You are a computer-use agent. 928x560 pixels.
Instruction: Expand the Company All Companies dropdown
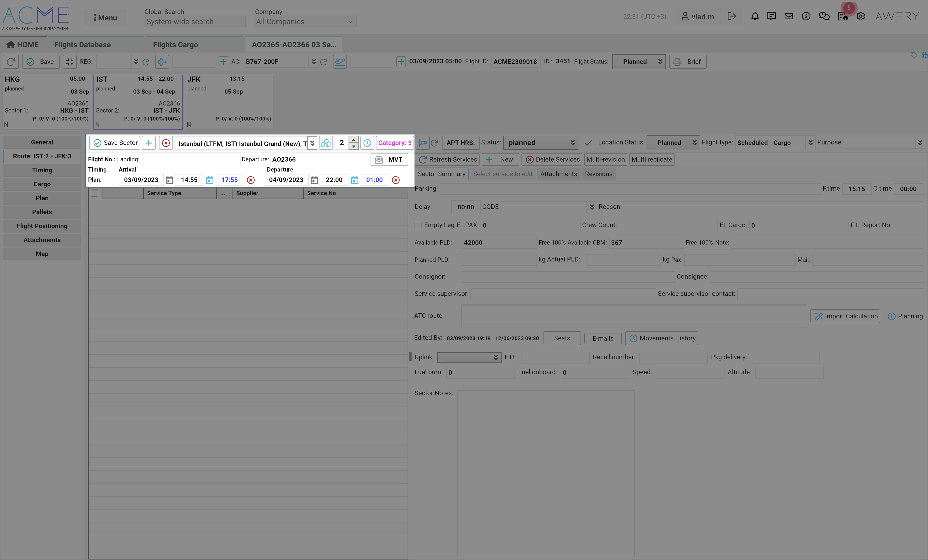(305, 21)
